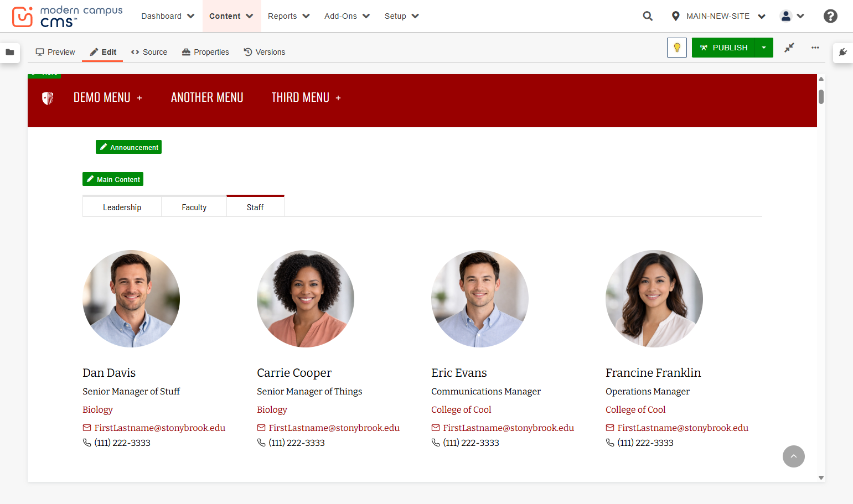Edit the Announcement region
The image size is (853, 504).
pos(128,147)
